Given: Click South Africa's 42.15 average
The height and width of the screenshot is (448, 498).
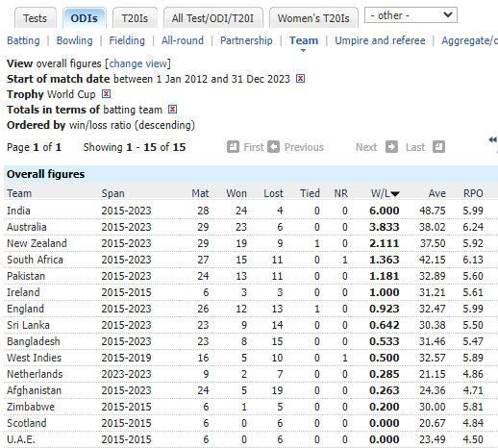Looking at the screenshot, I should click(433, 260).
